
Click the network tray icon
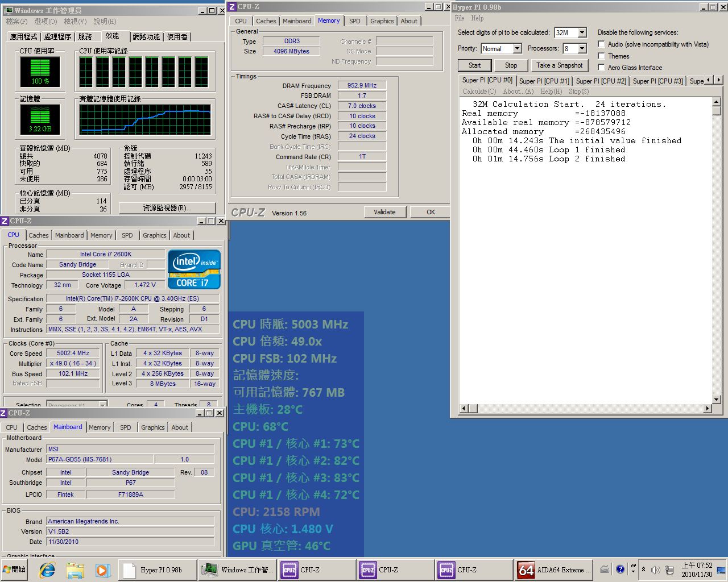click(x=669, y=569)
